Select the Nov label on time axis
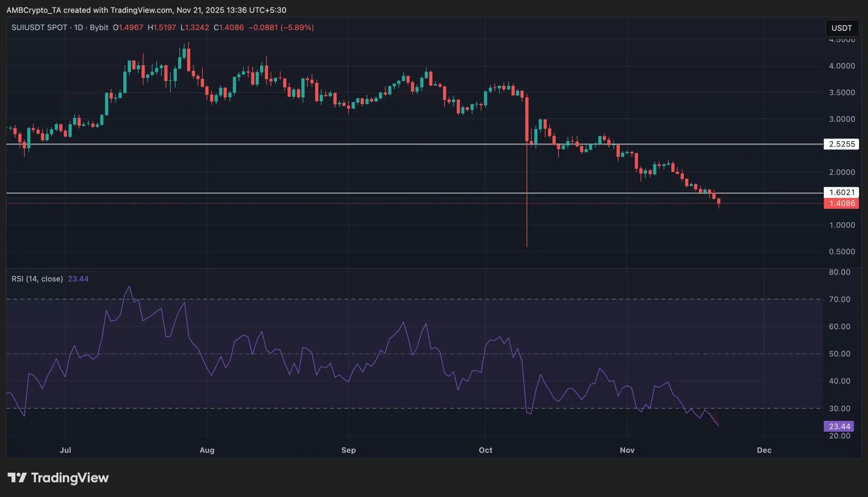Image resolution: width=868 pixels, height=497 pixels. (627, 450)
